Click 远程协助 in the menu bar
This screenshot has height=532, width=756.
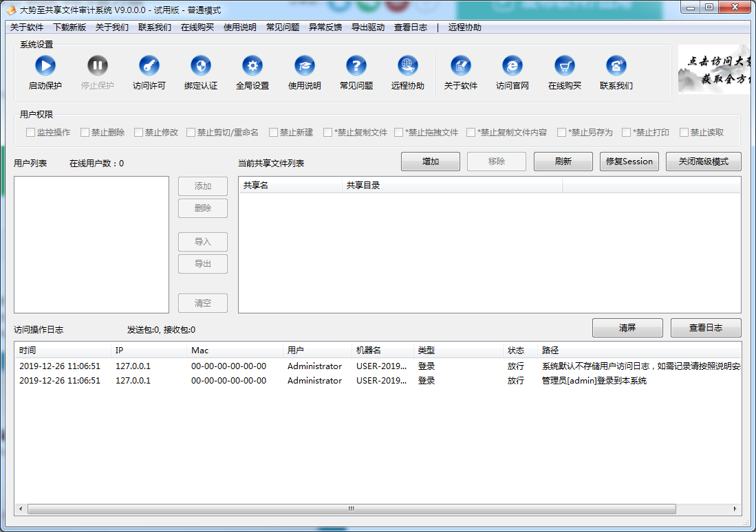[x=465, y=27]
